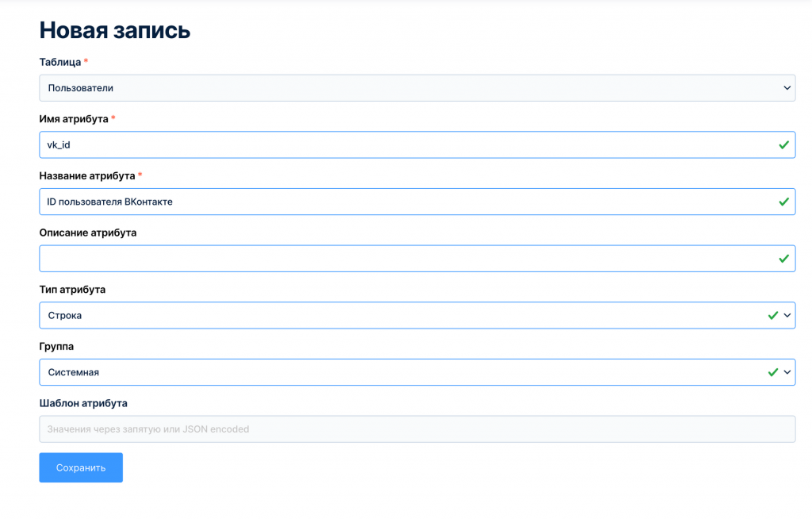812x519 pixels.
Task: Click the Сохранить button
Action: pyautogui.click(x=81, y=467)
